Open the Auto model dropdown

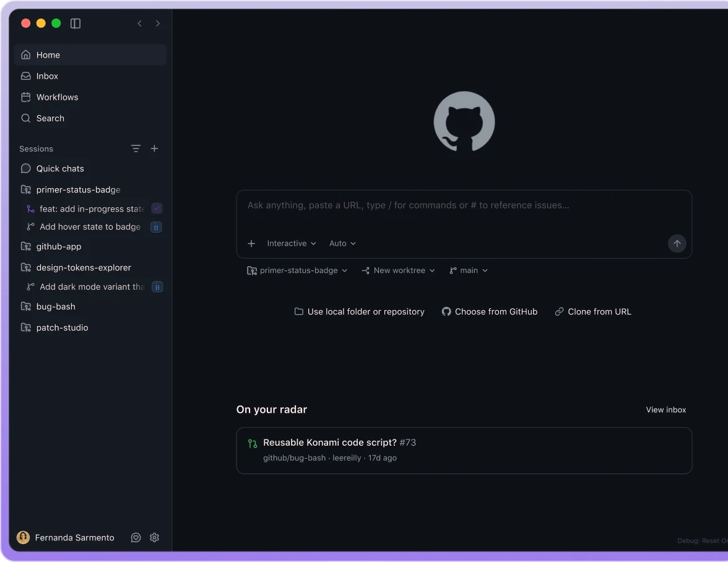point(343,244)
